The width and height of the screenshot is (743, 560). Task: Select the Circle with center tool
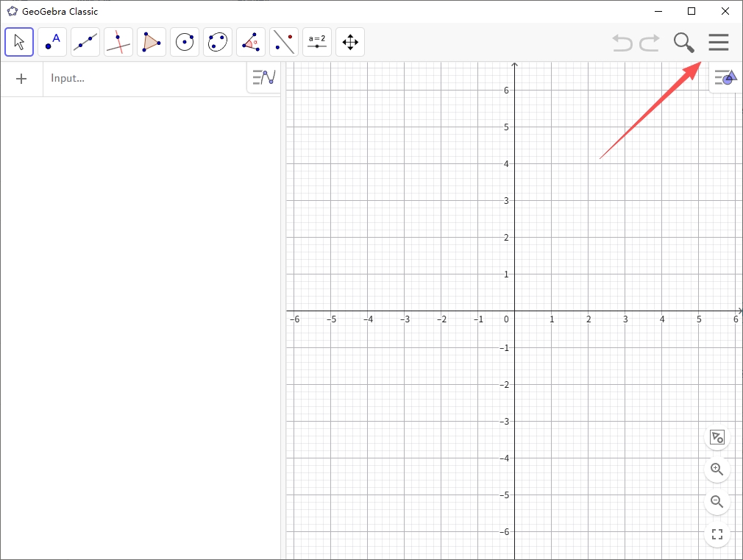point(185,42)
